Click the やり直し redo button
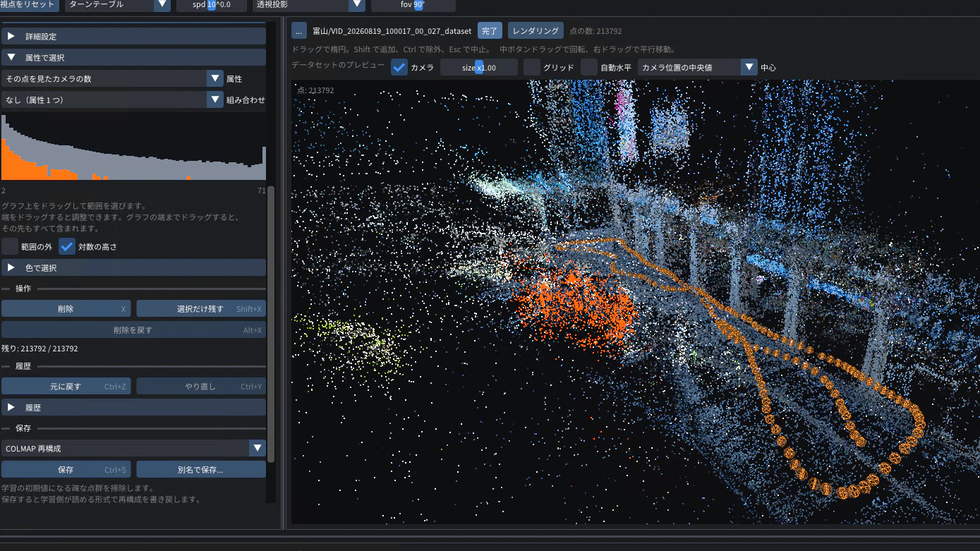Screen dimensions: 980x551 (201, 386)
